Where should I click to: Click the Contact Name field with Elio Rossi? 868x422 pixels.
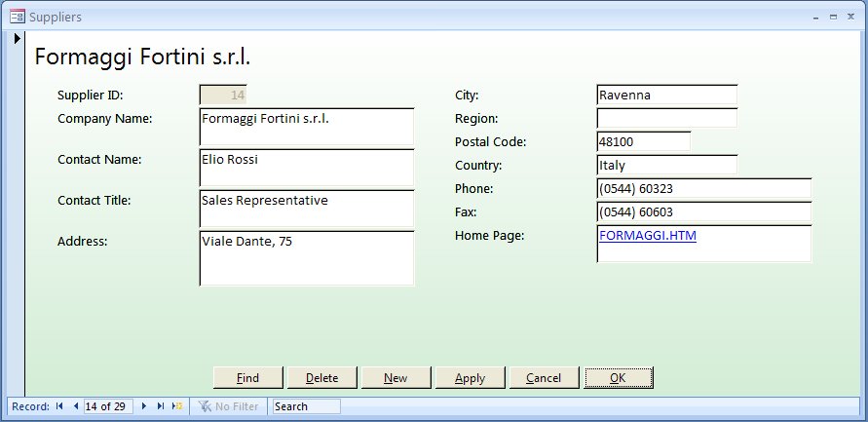click(x=306, y=168)
